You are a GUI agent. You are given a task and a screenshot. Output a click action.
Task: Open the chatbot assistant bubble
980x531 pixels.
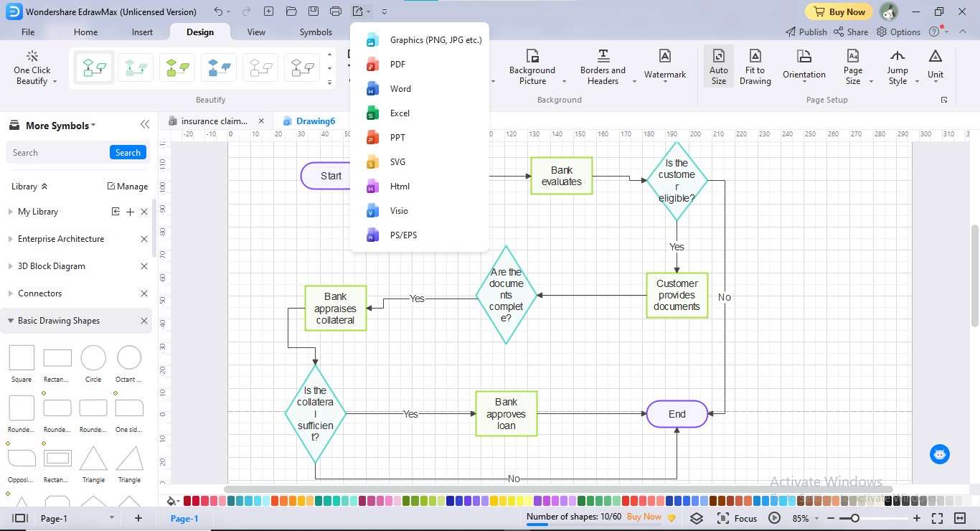coord(940,454)
